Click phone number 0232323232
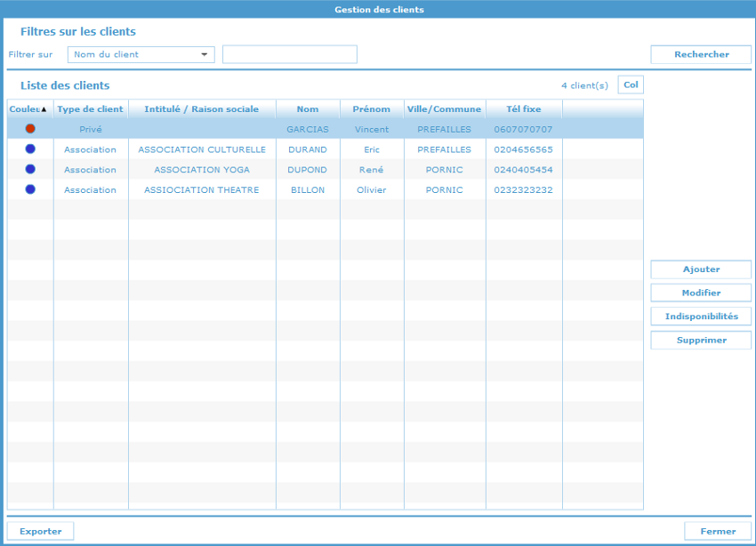 click(524, 190)
